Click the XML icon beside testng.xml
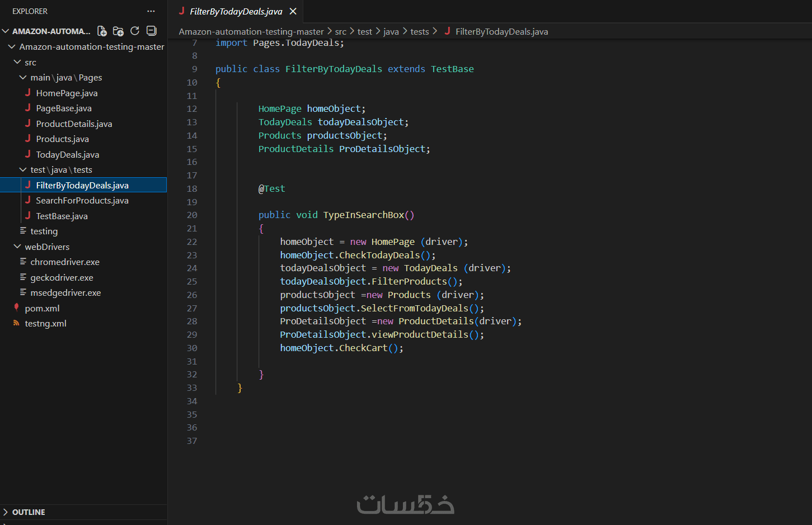 click(x=17, y=323)
